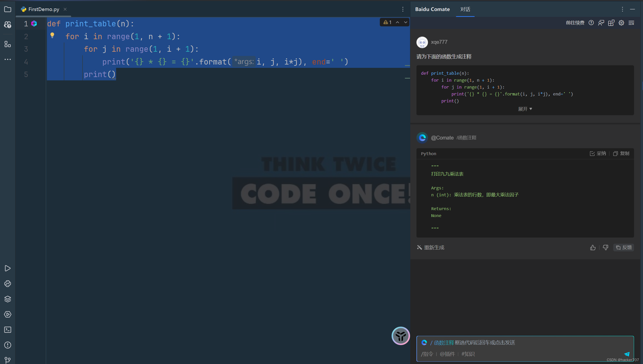
Task: Click the /指令 command shortcut
Action: pos(427,354)
